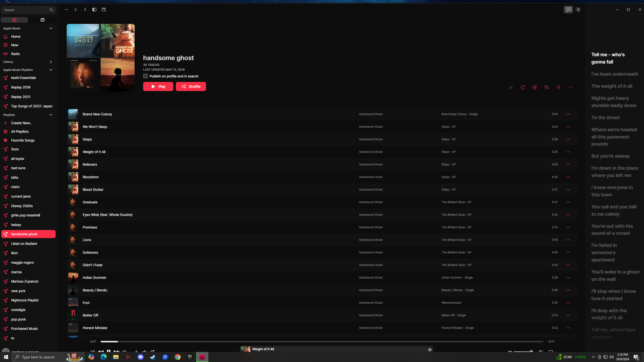644x362 pixels.
Task: Expand the Playlists section in sidebar
Action: pyautogui.click(x=51, y=114)
